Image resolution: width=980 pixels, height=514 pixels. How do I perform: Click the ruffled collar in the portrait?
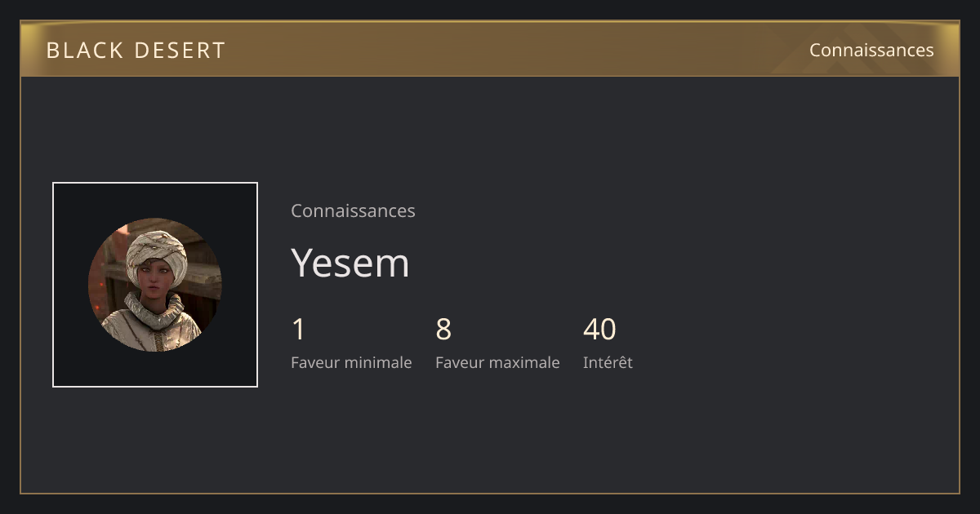point(154,311)
